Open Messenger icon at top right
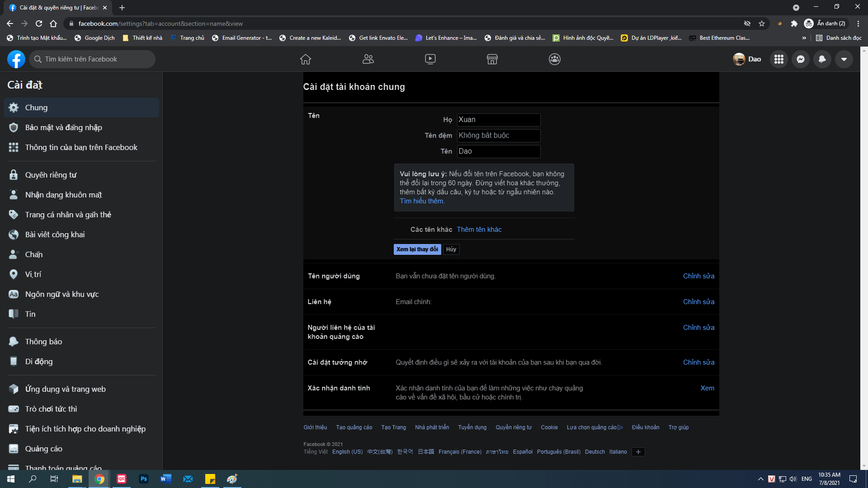This screenshot has width=868, height=488. click(x=800, y=59)
